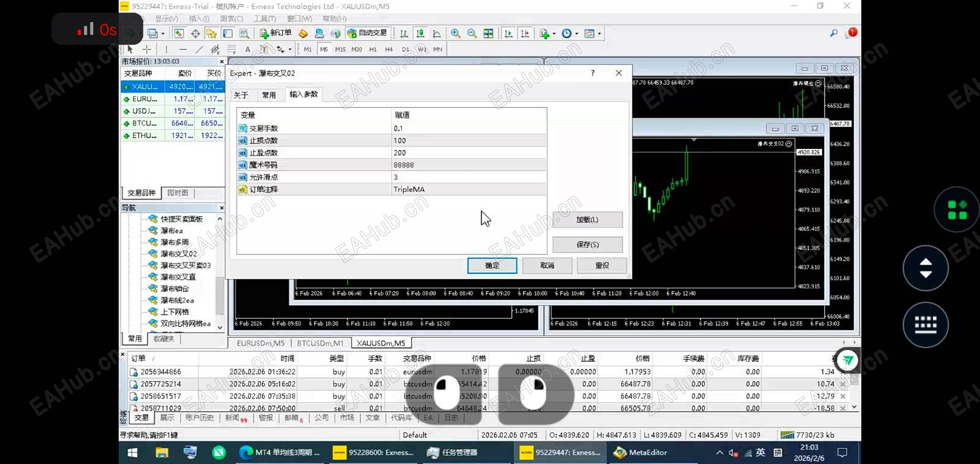Open MetaEditor from the taskbar
Image resolution: width=980 pixels, height=464 pixels.
click(x=641, y=452)
